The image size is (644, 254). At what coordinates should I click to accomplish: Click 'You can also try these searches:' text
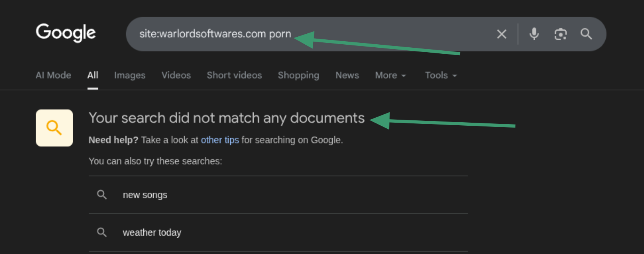[155, 161]
